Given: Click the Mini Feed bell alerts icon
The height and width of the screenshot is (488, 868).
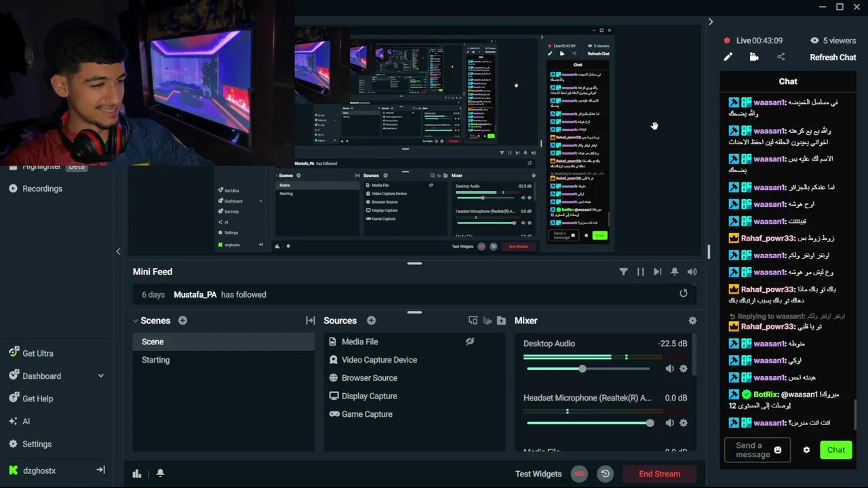Looking at the screenshot, I should 674,272.
